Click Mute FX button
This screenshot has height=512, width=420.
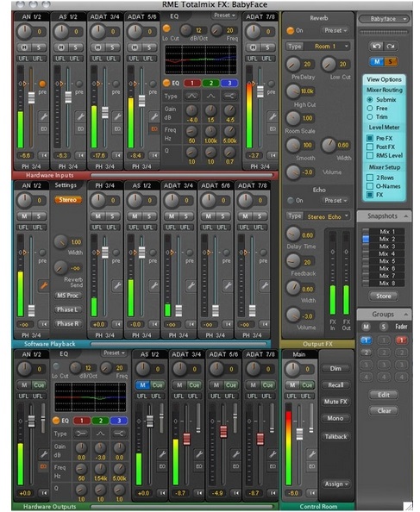tap(335, 402)
